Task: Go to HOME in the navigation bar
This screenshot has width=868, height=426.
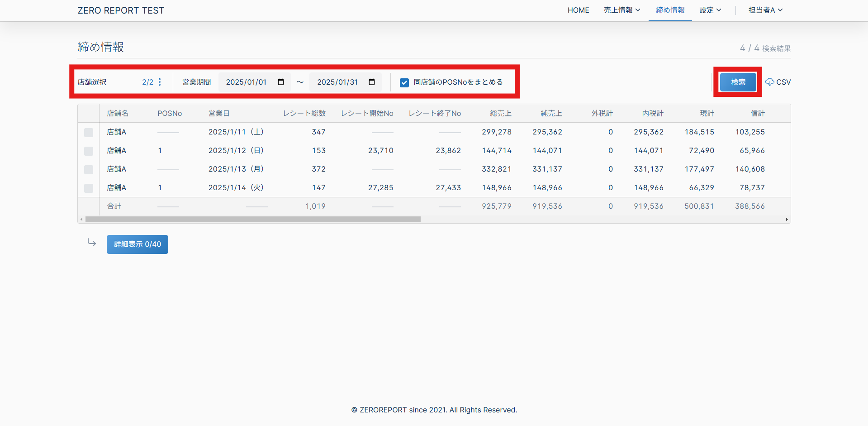Action: coord(578,10)
